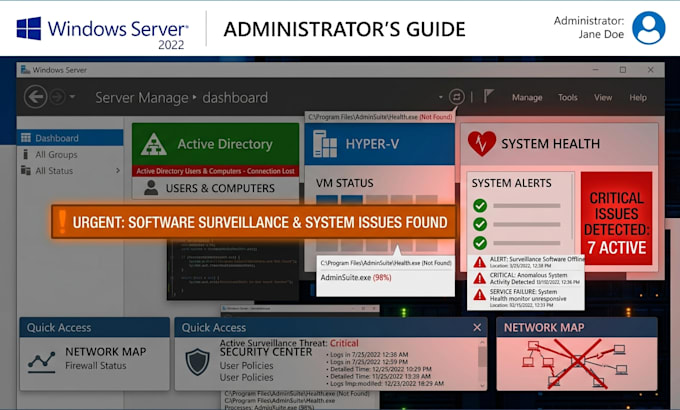The width and height of the screenshot is (680, 410).
Task: Click the refresh icon in toolbar
Action: (x=456, y=97)
